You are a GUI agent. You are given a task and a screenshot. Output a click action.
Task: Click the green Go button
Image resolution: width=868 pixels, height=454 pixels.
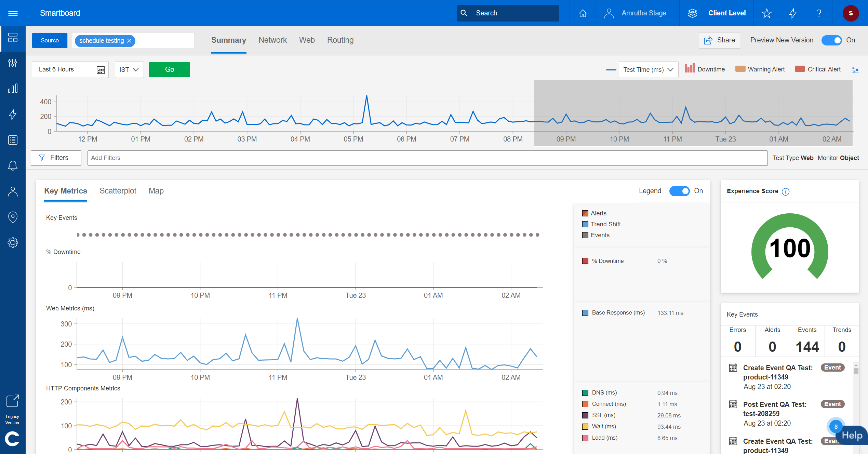point(170,70)
